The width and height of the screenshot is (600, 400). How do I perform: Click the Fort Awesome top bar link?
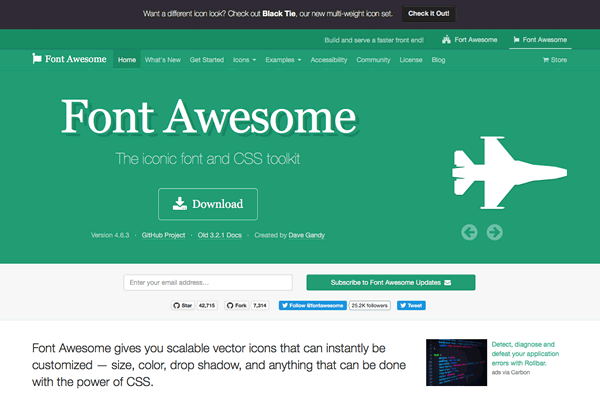coord(470,39)
